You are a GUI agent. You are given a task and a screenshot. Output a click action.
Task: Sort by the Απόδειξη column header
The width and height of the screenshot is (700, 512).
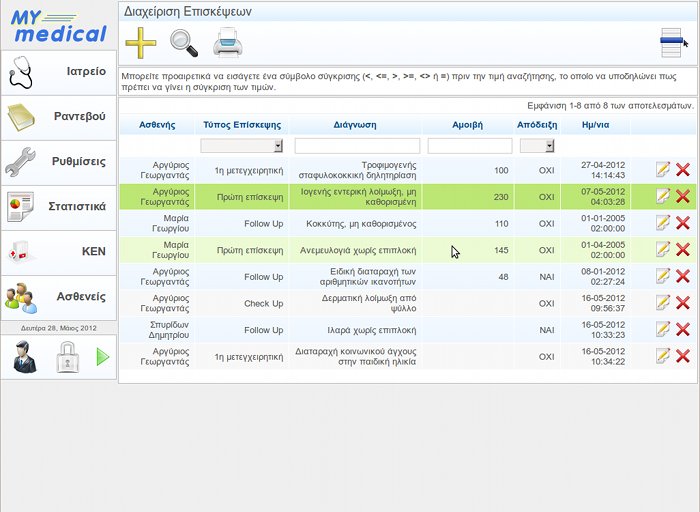pos(537,125)
